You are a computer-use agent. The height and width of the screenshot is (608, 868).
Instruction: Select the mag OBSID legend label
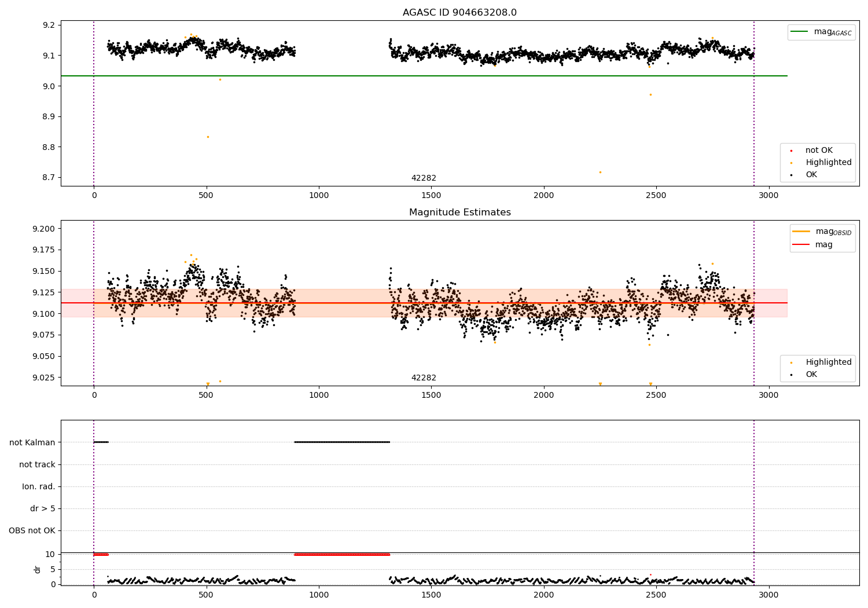pos(834,232)
